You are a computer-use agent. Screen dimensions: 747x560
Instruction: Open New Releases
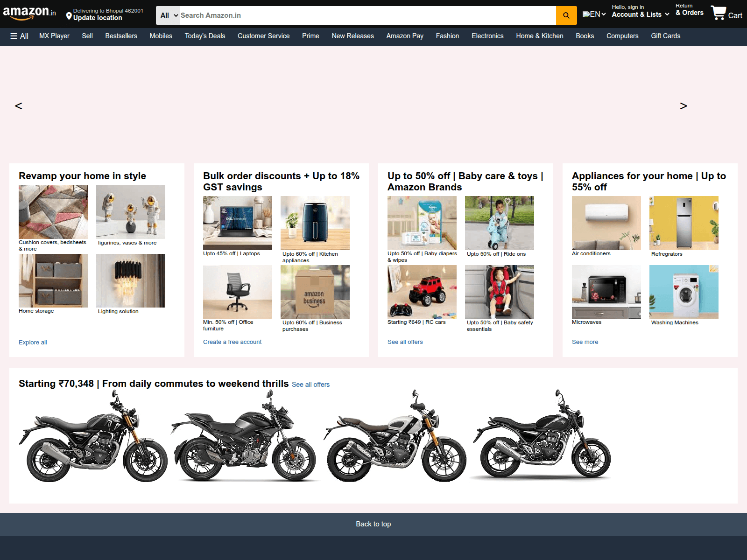(x=353, y=36)
